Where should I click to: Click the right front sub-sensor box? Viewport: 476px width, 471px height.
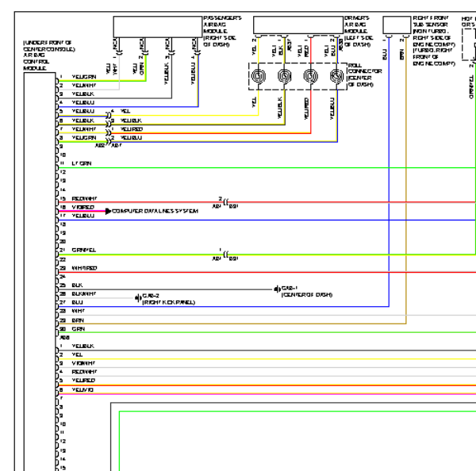[397, 25]
